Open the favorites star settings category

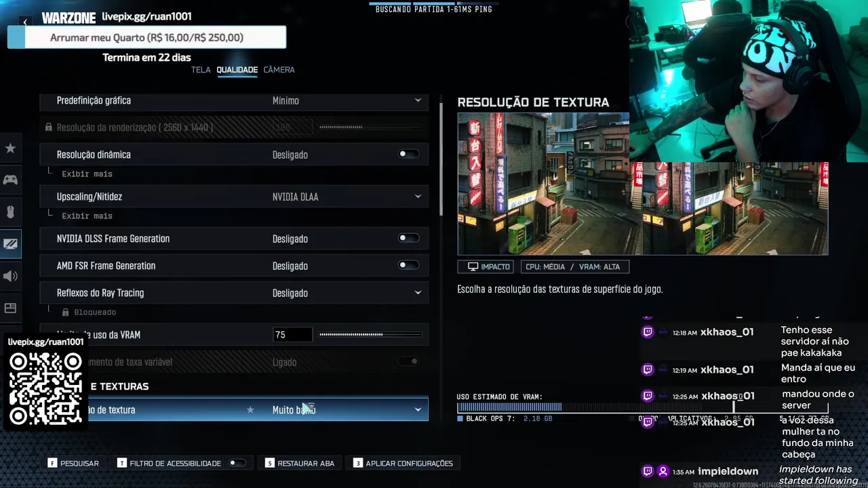tap(10, 148)
